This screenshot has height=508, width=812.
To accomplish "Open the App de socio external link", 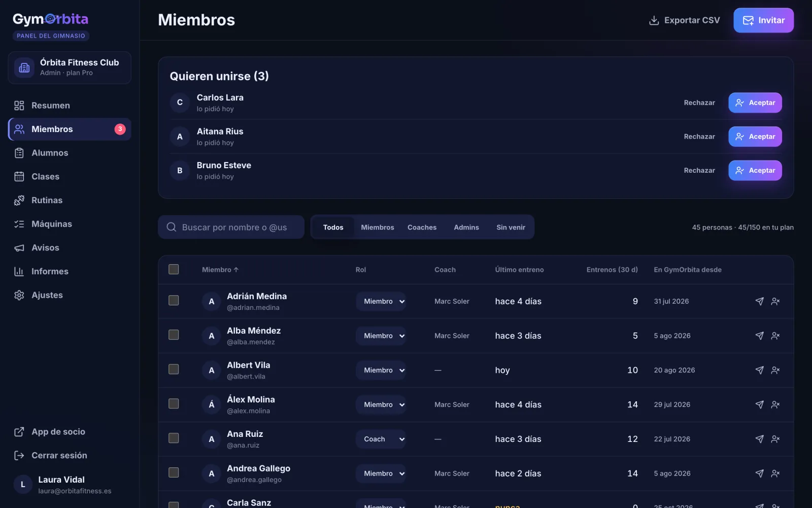I will click(70, 432).
